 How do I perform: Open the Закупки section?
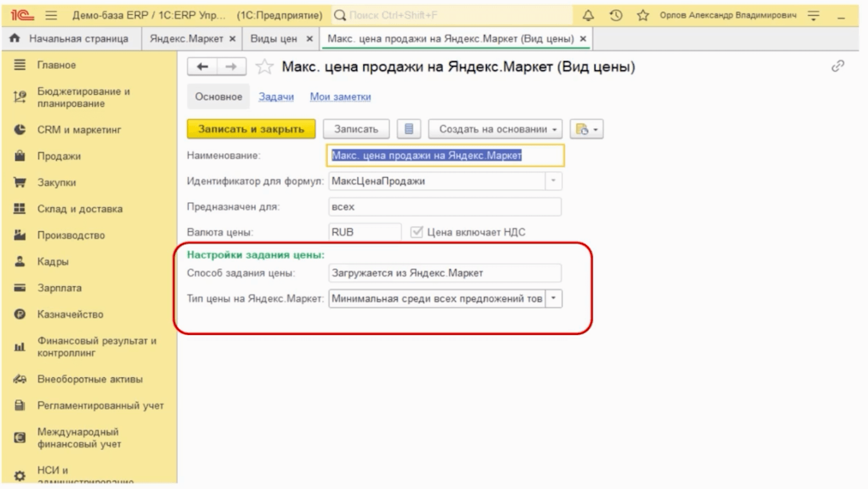89,182
